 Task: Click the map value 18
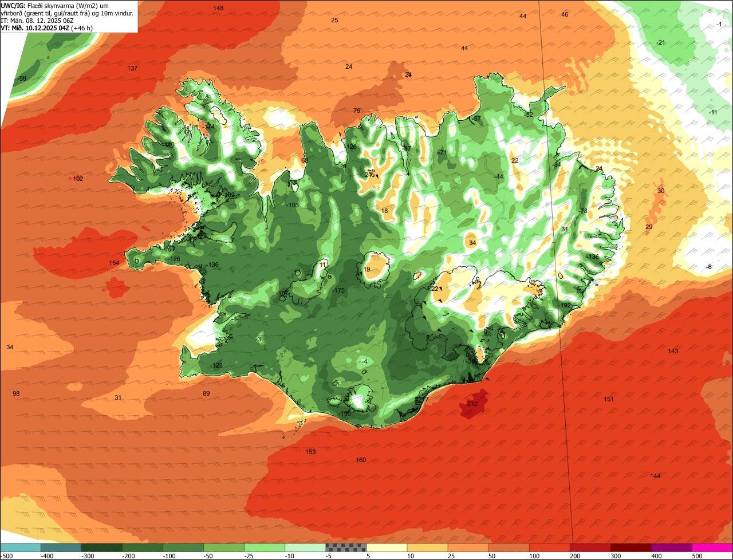pyautogui.click(x=384, y=211)
